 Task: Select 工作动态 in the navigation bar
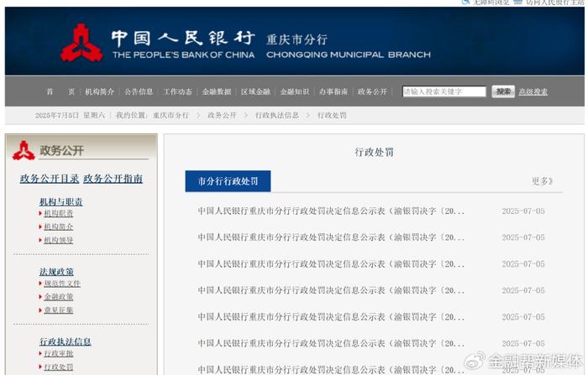(x=178, y=91)
